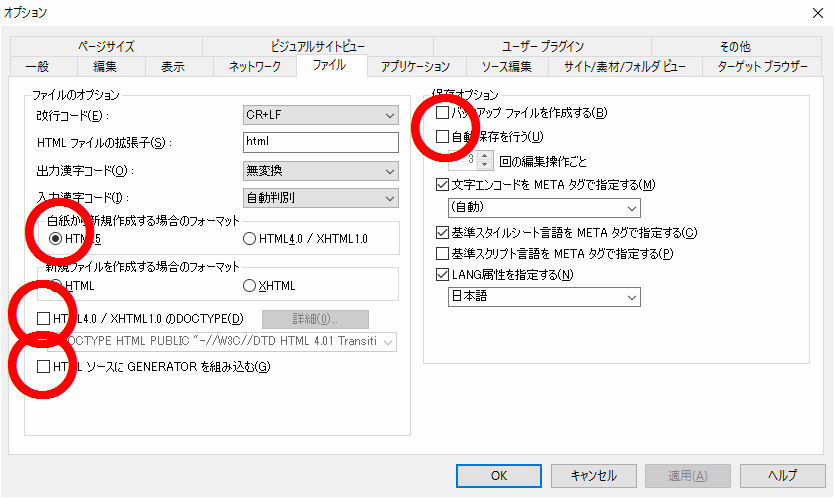Enable バックアップファイルを作成する checkbox

443,113
